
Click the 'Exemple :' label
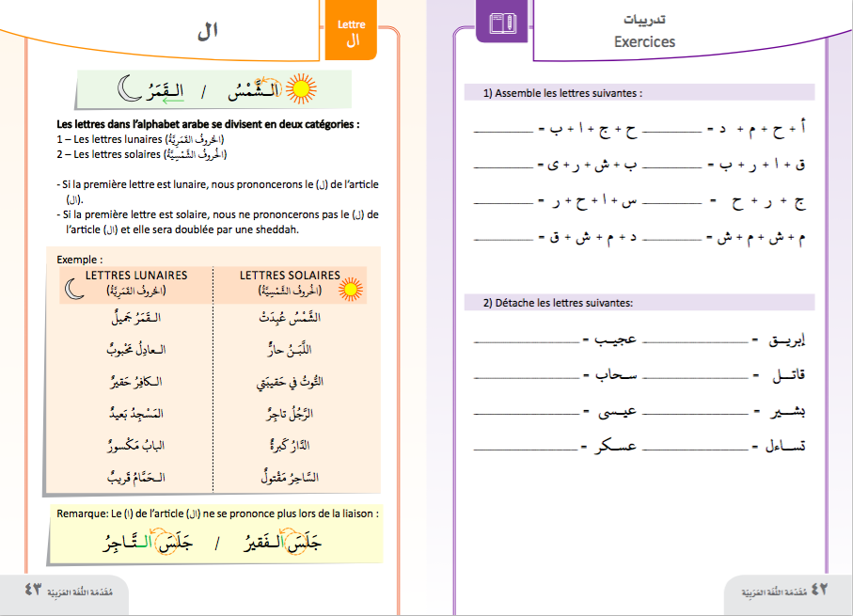[79, 260]
